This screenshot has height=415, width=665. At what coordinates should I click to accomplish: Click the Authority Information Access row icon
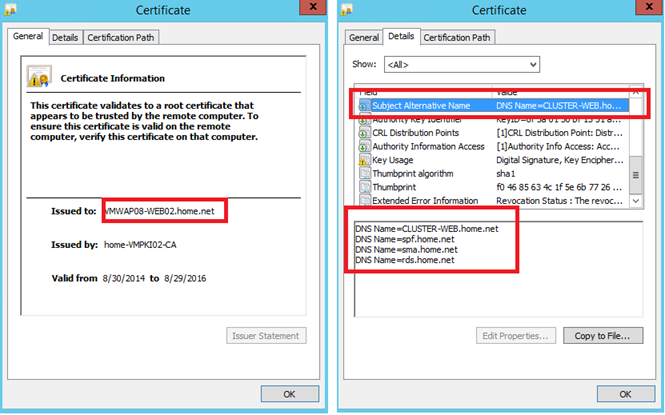click(364, 147)
